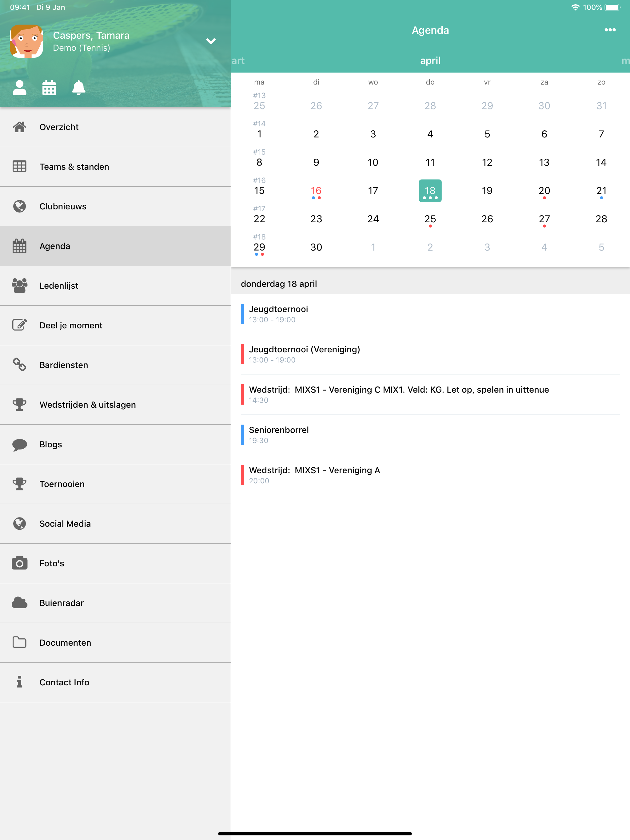Click the Social Media globe icon
Viewport: 630px width, 840px height.
[19, 524]
